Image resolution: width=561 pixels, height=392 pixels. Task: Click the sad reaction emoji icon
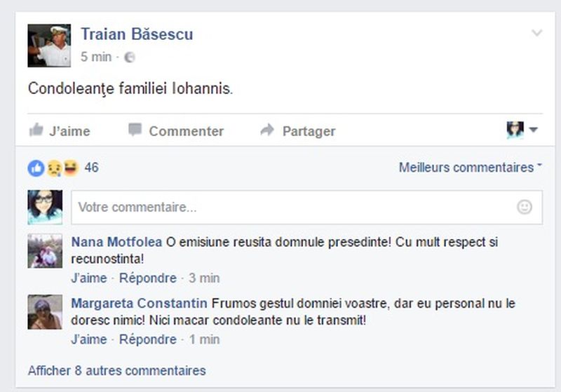53,168
